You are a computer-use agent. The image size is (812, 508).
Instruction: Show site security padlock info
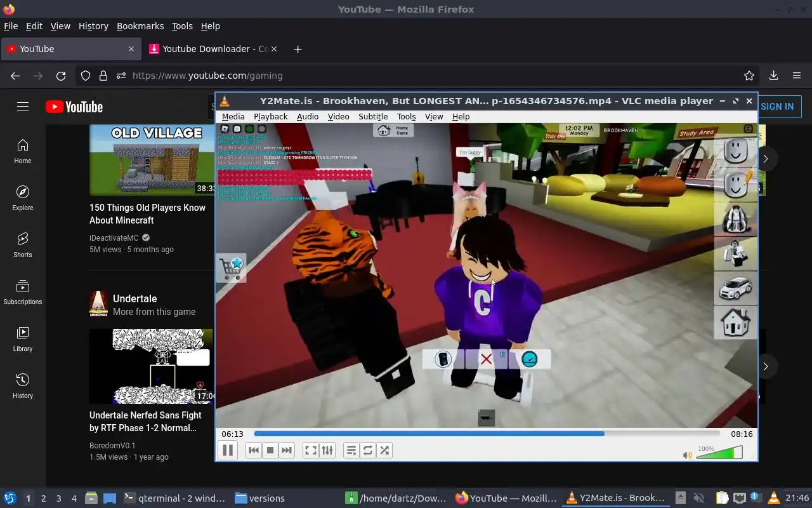point(103,76)
